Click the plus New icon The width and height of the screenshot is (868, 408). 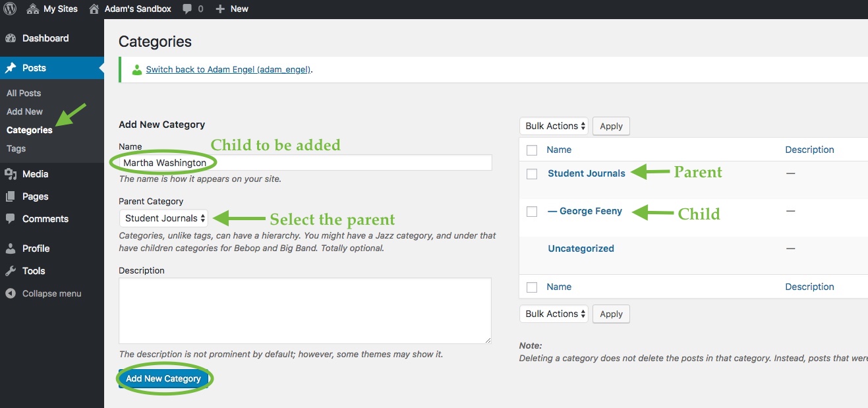coord(220,9)
